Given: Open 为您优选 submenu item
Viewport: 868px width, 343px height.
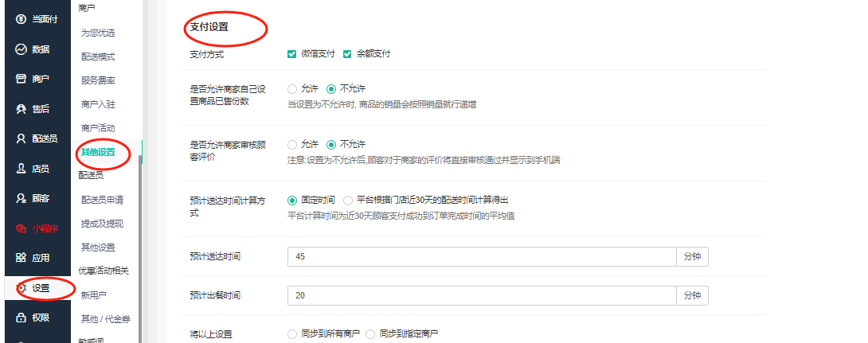Looking at the screenshot, I should tap(98, 33).
